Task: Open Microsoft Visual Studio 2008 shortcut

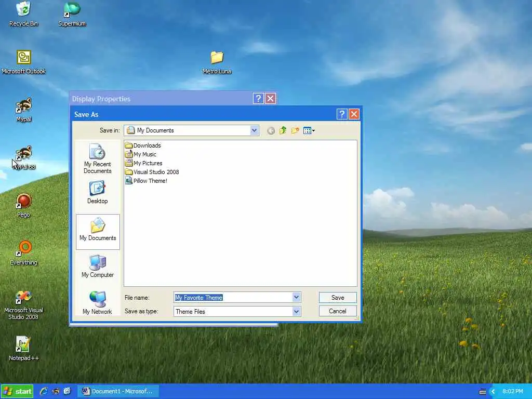Action: pyautogui.click(x=23, y=305)
